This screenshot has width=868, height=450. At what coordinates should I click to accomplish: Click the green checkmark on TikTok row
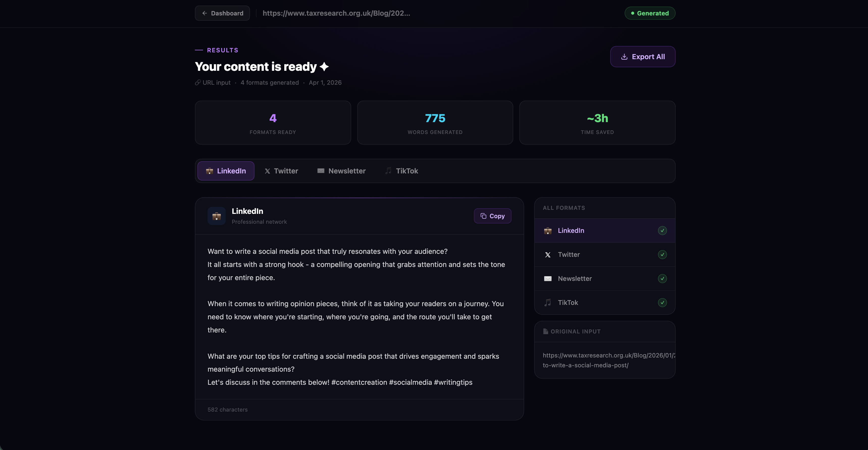pyautogui.click(x=662, y=303)
